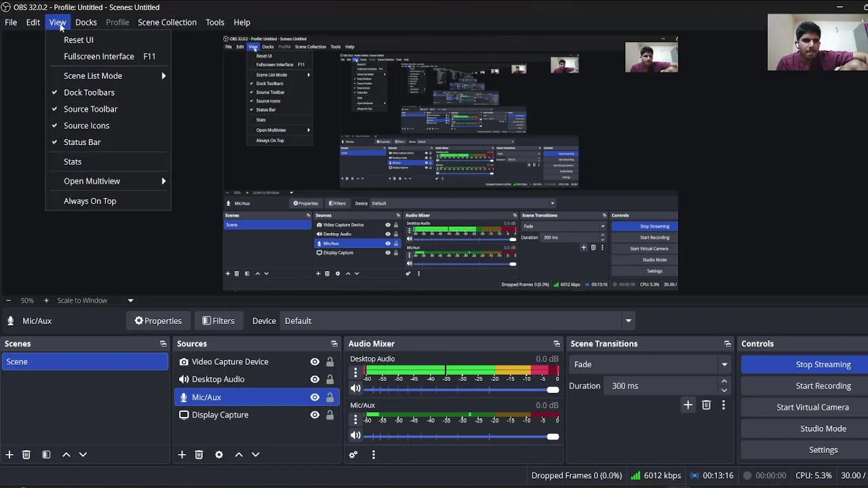Hide Video Capture Device eye toggle
The height and width of the screenshot is (488, 868).
(315, 362)
